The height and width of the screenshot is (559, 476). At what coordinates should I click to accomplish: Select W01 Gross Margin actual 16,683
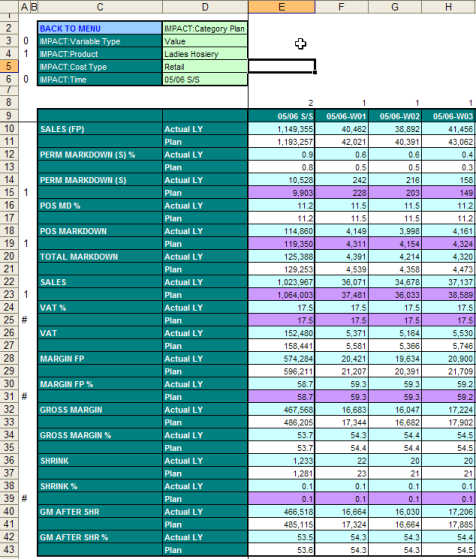click(x=342, y=410)
